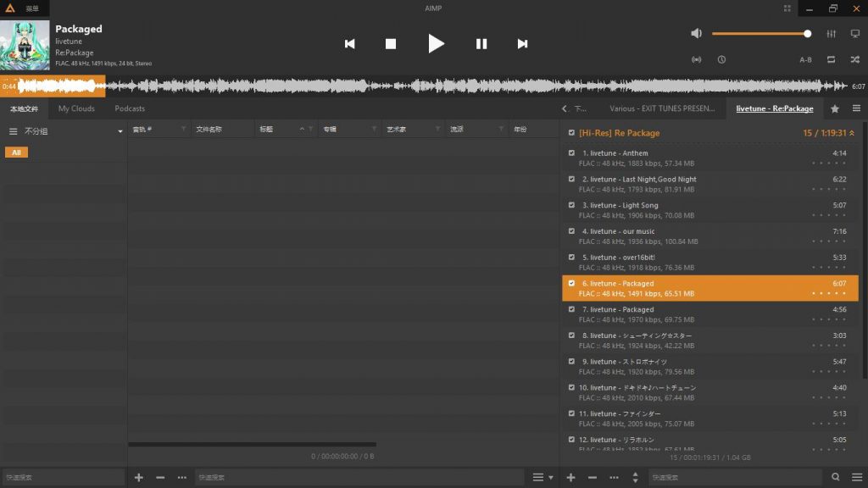This screenshot has height=488, width=868.
Task: Toggle shuffle playback mode
Action: pyautogui.click(x=855, y=60)
